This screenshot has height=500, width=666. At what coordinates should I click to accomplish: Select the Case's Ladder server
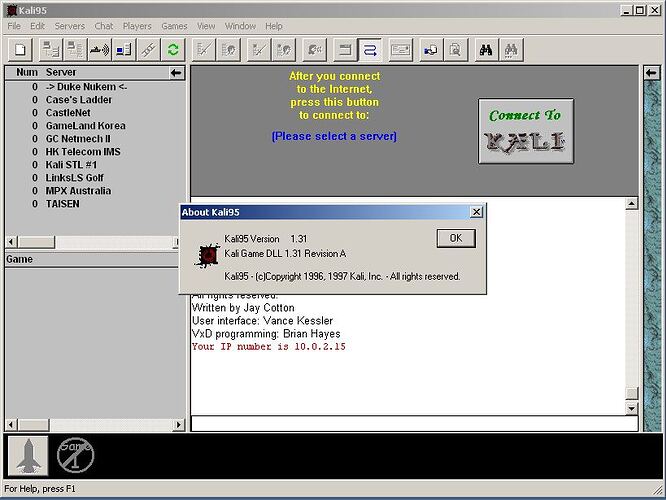coord(79,100)
